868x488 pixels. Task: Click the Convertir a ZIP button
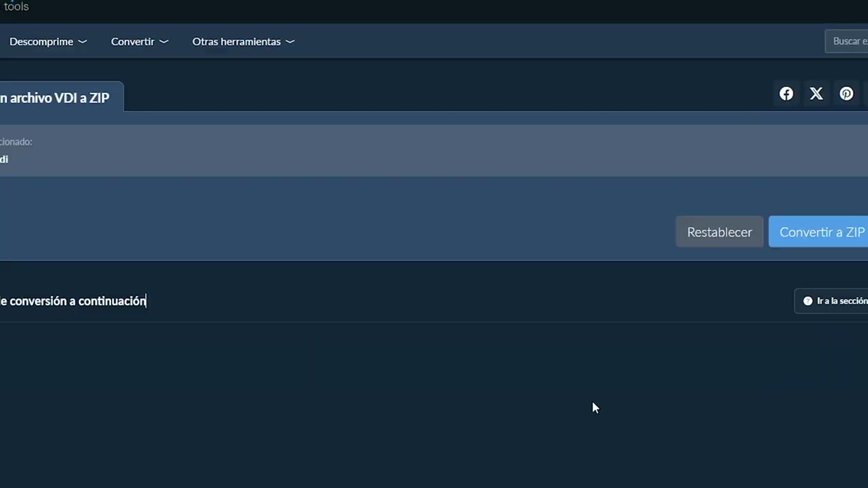tap(818, 232)
